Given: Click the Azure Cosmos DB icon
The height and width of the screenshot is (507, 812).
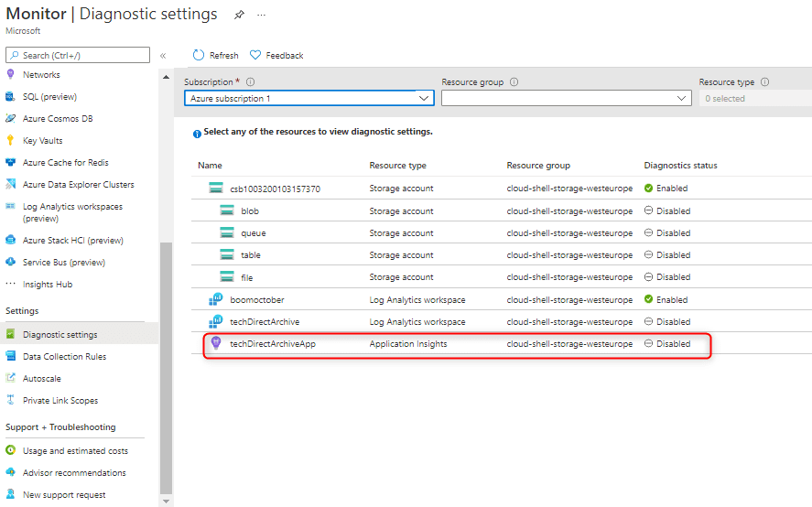Looking at the screenshot, I should (x=10, y=118).
